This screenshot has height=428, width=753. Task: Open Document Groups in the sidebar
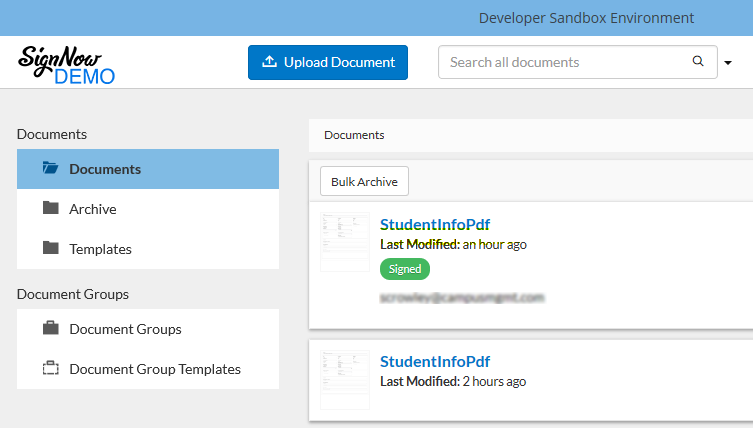click(125, 329)
